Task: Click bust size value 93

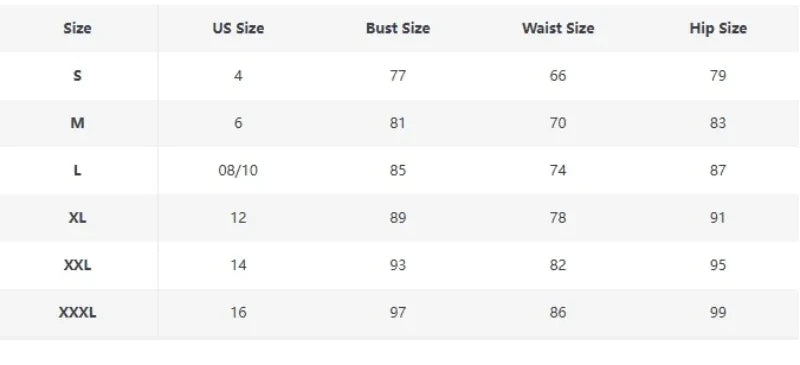Action: (398, 265)
